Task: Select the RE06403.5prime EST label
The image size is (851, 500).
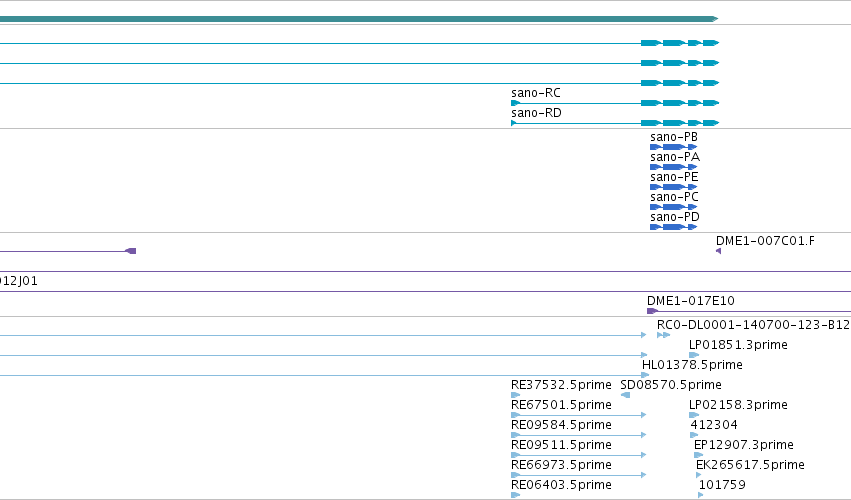Action: tap(561, 485)
